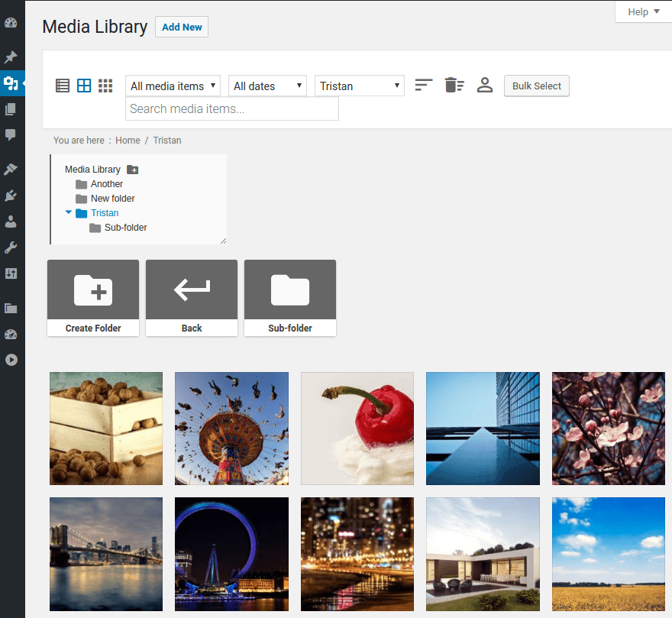Select the Another folder in tree

tap(106, 184)
